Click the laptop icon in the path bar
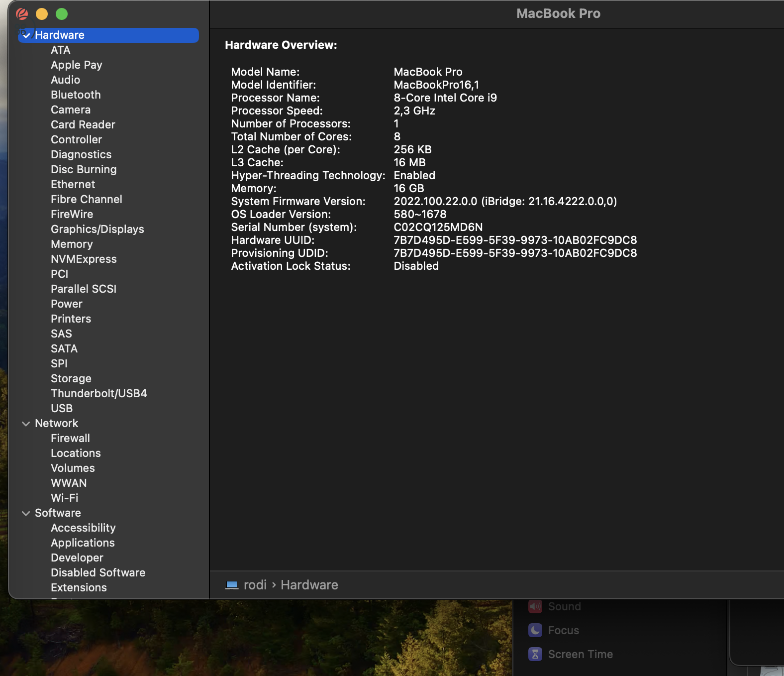 click(x=232, y=585)
